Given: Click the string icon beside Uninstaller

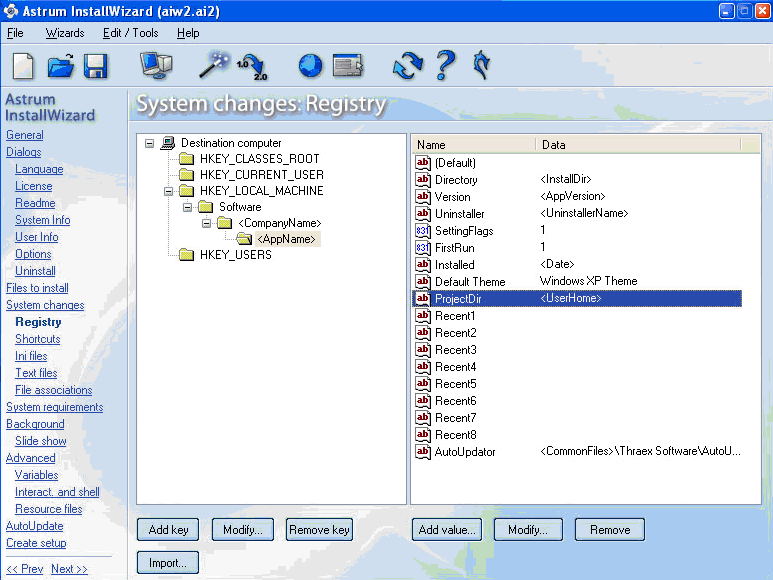Looking at the screenshot, I should [x=423, y=213].
